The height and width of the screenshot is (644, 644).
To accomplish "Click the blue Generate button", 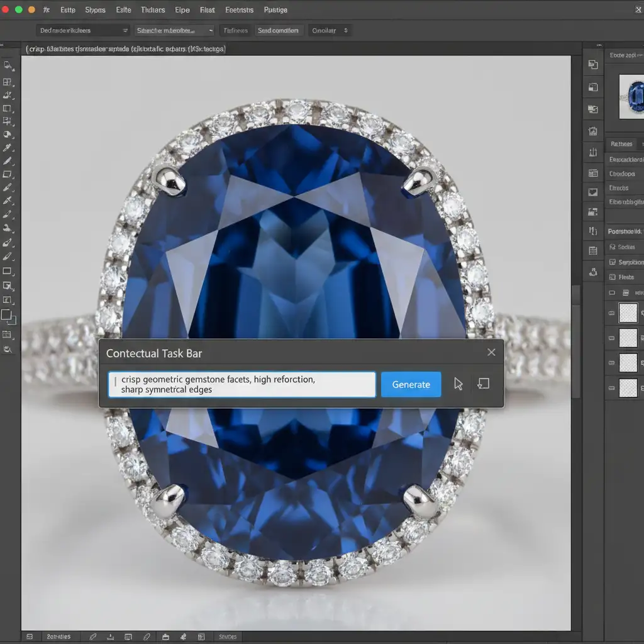I will point(411,384).
